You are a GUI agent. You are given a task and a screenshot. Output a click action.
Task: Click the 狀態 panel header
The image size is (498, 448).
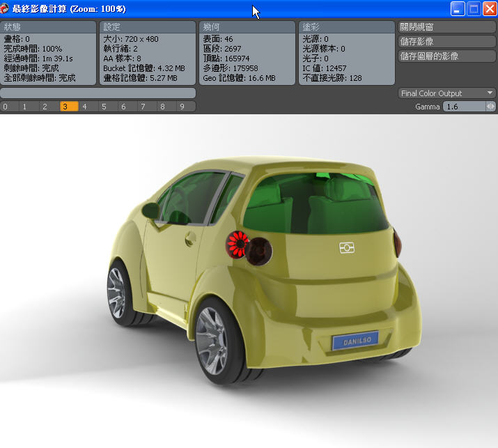click(48, 27)
